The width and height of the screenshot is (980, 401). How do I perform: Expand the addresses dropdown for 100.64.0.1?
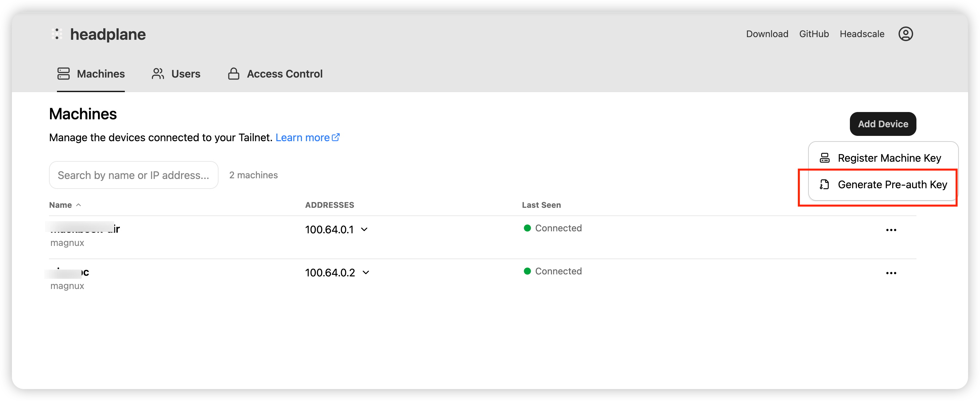(x=365, y=229)
